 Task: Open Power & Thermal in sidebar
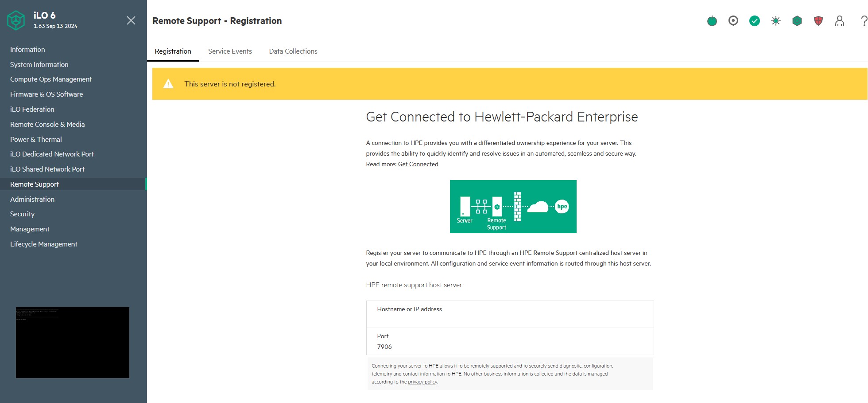point(36,139)
